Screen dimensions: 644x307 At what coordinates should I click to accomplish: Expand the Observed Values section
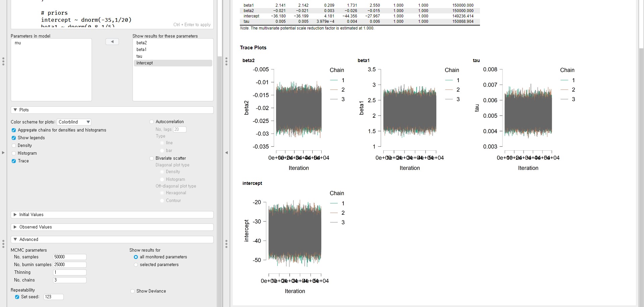pyautogui.click(x=15, y=227)
